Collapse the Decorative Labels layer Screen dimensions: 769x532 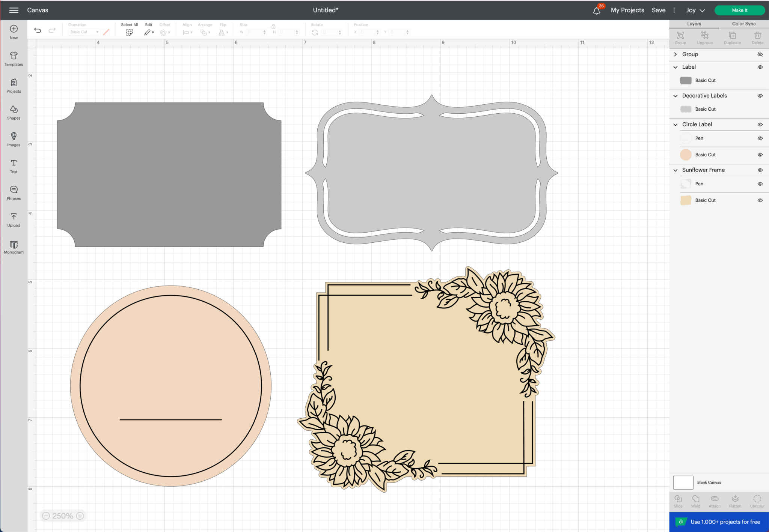(675, 96)
